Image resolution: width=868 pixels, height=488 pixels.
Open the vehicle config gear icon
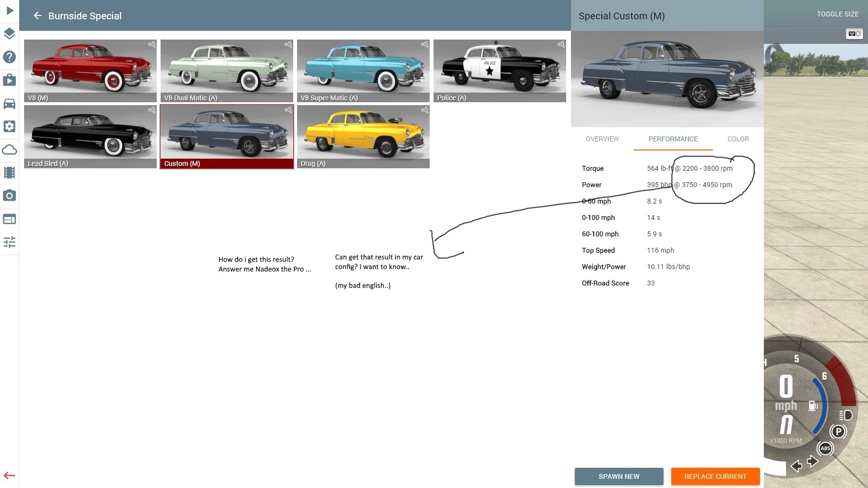9,126
